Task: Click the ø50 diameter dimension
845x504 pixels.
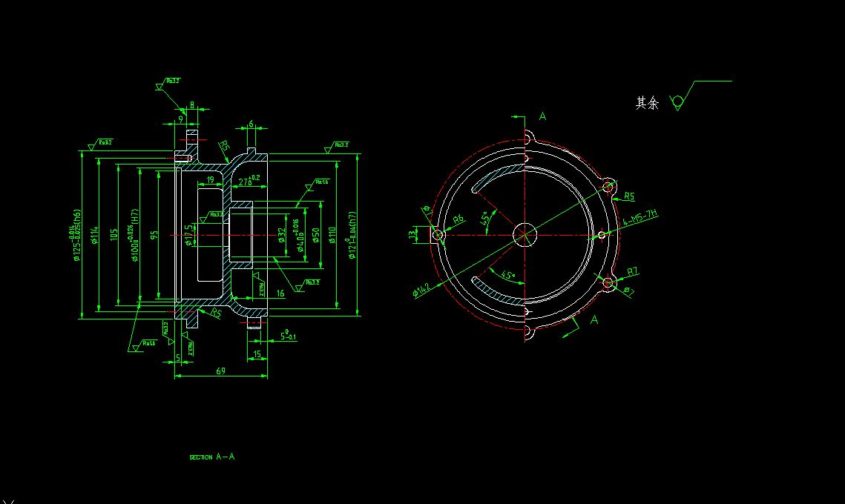Action: [316, 235]
